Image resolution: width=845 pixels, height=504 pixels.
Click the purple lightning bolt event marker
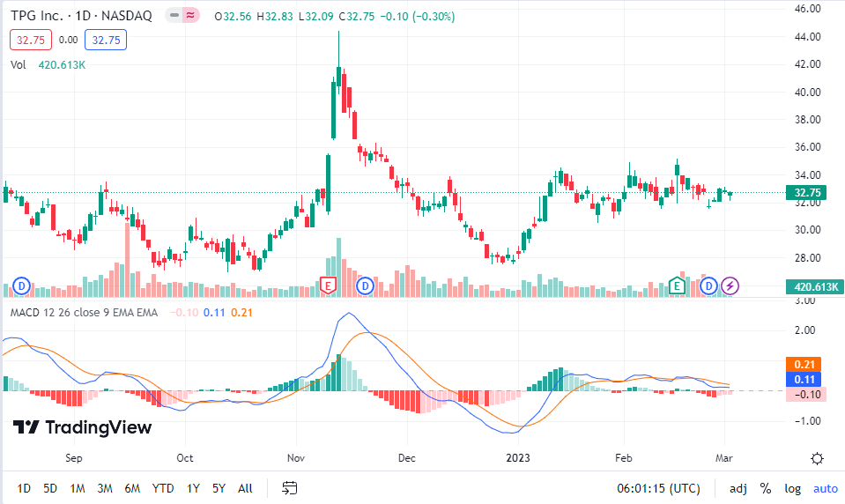730,285
